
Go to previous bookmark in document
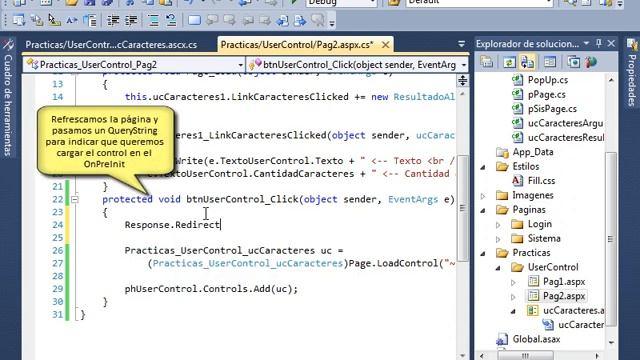point(282,20)
